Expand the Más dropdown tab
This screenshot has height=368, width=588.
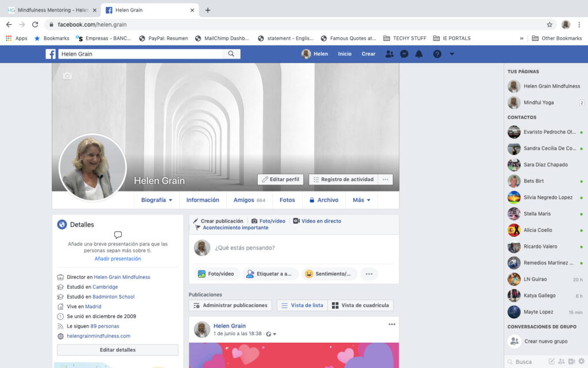tap(362, 200)
